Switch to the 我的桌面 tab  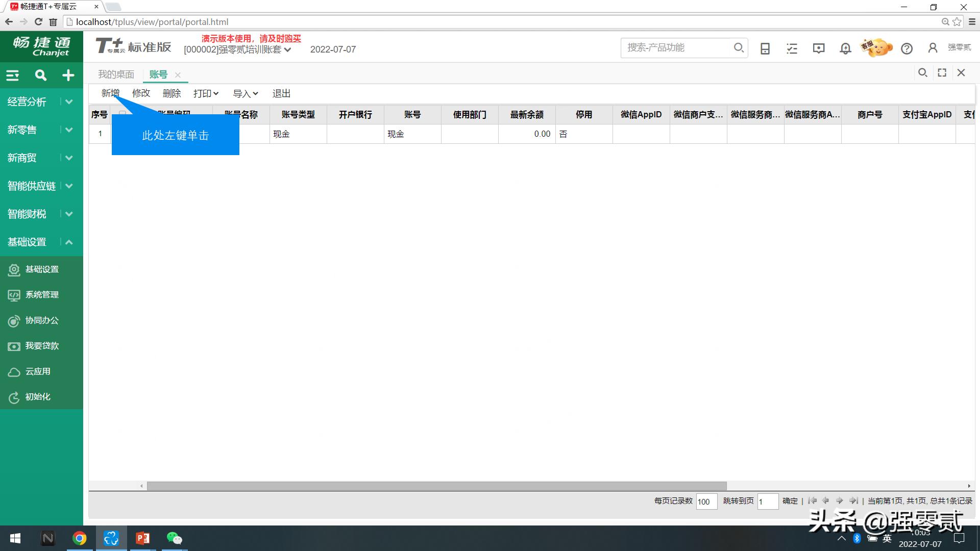(x=116, y=74)
